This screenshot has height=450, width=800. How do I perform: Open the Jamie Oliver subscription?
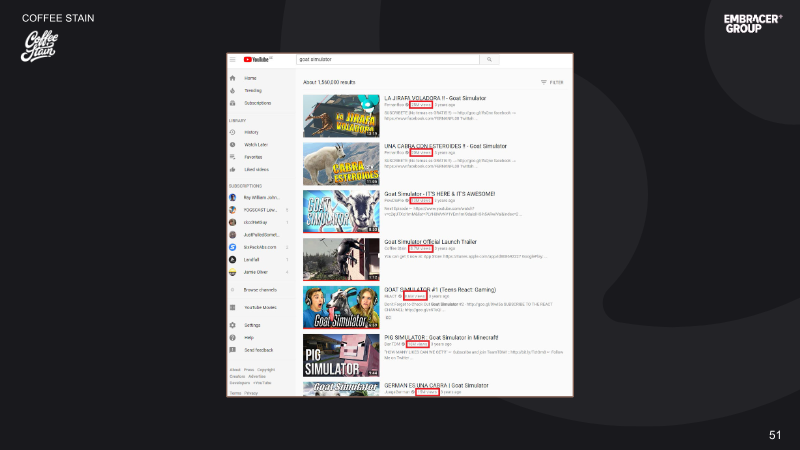[256, 272]
